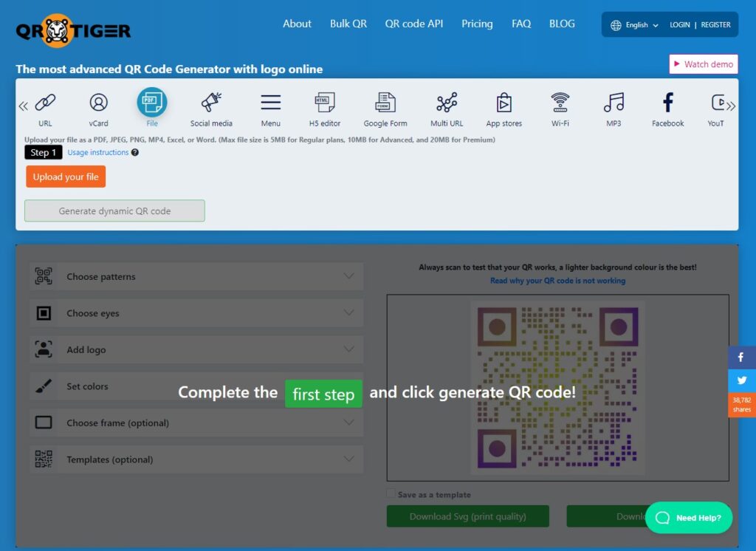756x551 pixels.
Task: Open the Need Help? chat widget
Action: pyautogui.click(x=689, y=518)
